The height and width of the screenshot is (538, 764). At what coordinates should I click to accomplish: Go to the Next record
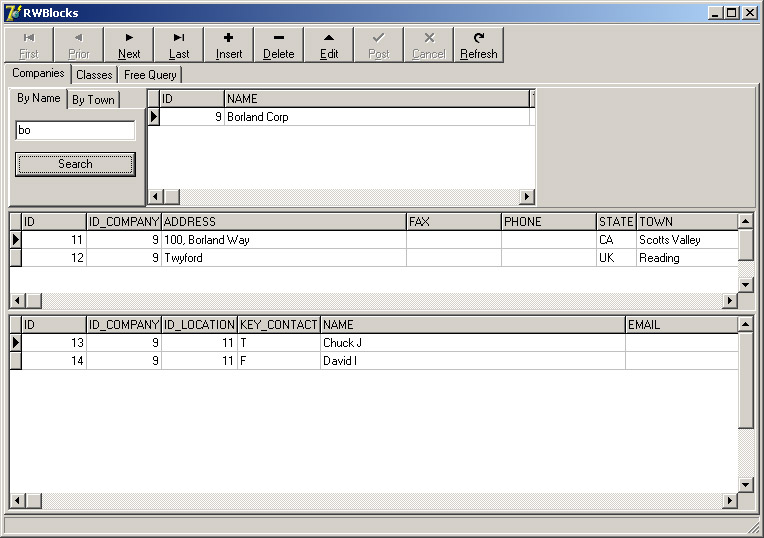click(129, 44)
